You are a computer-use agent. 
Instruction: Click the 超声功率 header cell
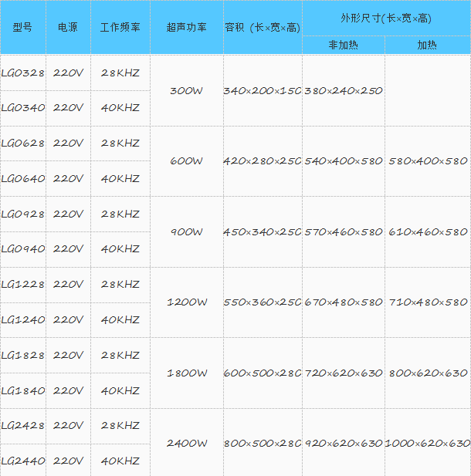(x=186, y=27)
